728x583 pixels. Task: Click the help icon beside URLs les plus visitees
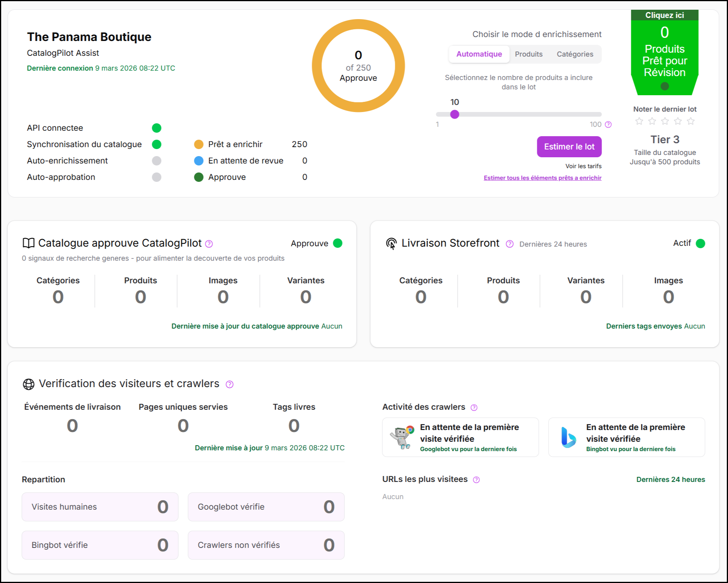click(x=476, y=480)
